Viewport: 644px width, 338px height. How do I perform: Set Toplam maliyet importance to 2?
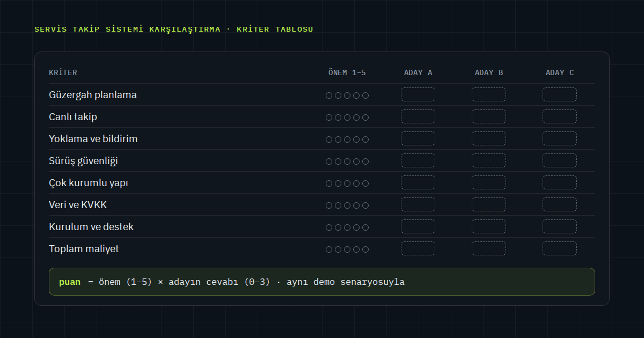pos(338,249)
